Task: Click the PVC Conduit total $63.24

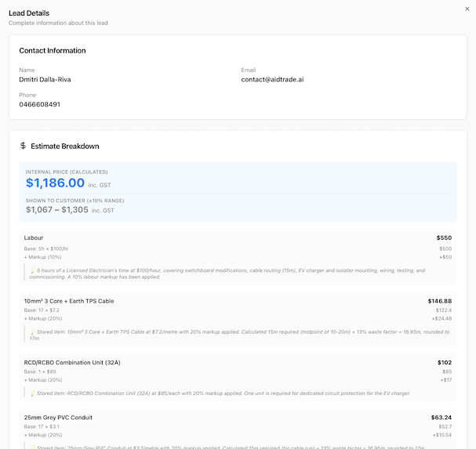Action: pyautogui.click(x=441, y=417)
